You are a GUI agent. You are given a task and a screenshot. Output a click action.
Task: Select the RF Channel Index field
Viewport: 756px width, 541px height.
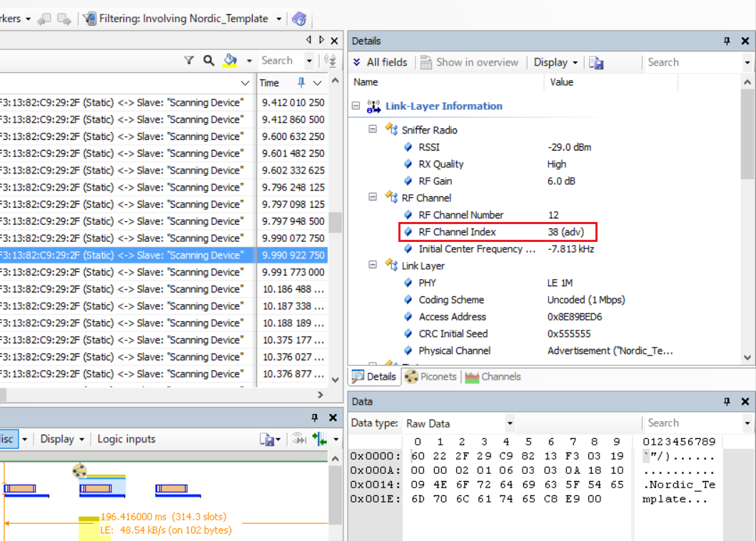tap(498, 232)
